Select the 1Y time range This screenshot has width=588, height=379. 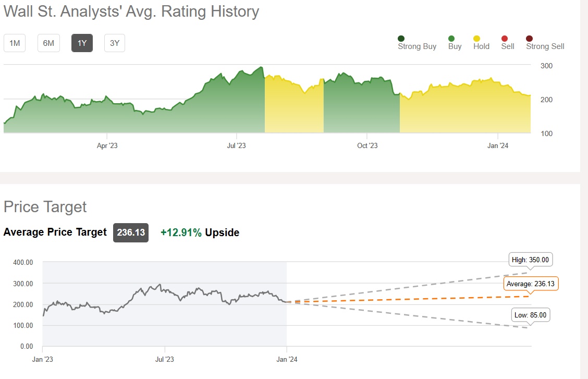pyautogui.click(x=82, y=43)
